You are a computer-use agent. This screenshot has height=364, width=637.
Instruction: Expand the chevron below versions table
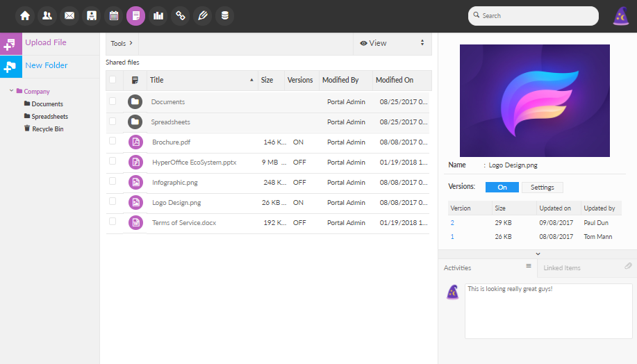(x=538, y=254)
